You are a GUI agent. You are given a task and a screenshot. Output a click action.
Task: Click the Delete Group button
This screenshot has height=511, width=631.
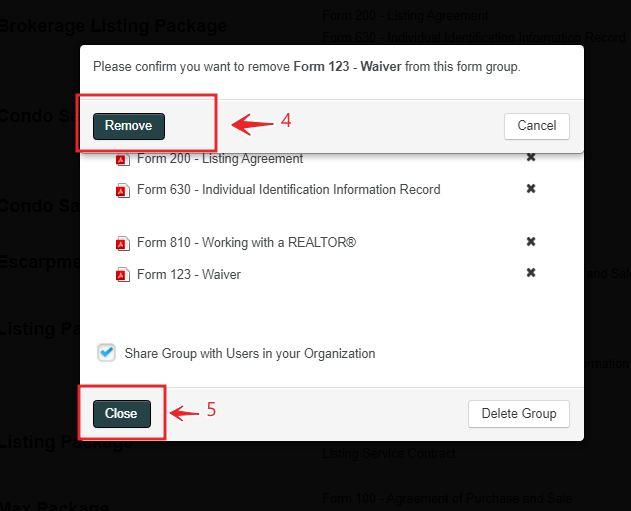pos(519,414)
